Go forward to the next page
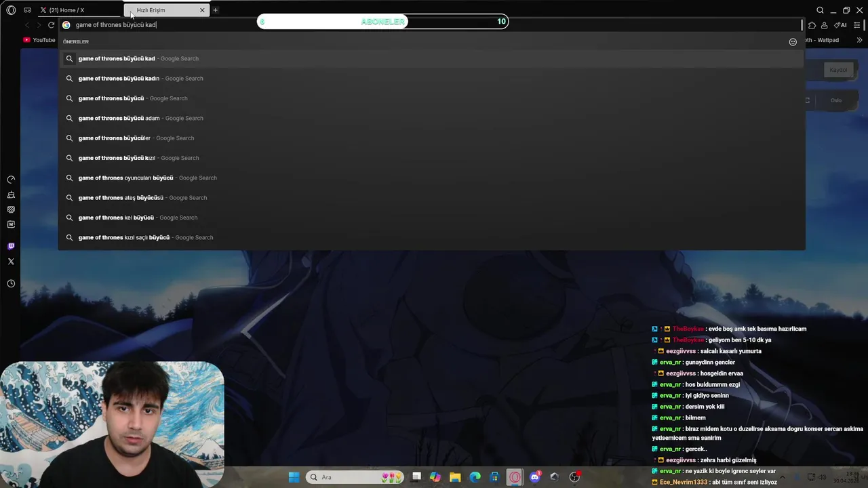 coord(39,25)
